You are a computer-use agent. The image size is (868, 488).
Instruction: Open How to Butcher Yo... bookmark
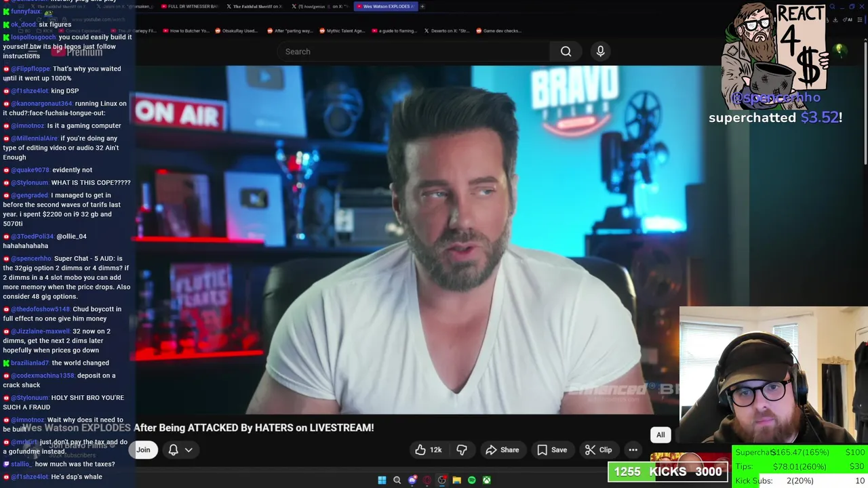point(186,30)
